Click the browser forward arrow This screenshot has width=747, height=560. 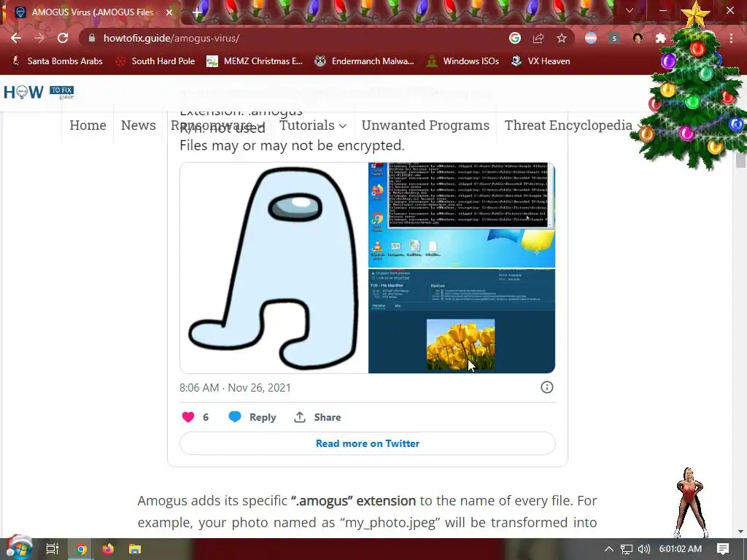pos(39,38)
